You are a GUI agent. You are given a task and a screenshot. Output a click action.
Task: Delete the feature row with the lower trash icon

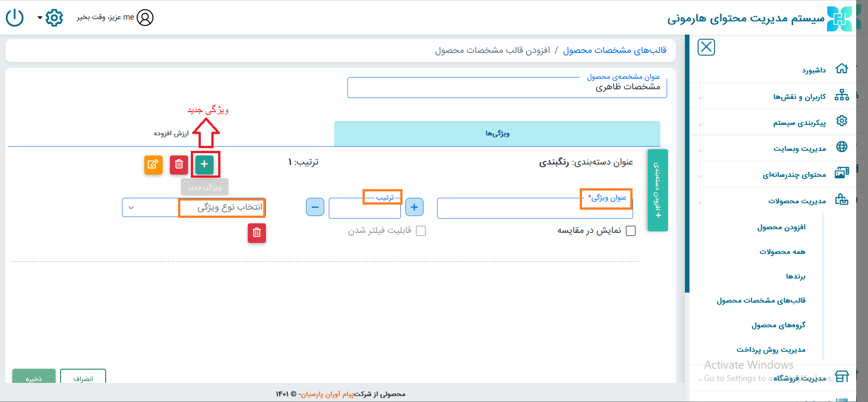257,233
